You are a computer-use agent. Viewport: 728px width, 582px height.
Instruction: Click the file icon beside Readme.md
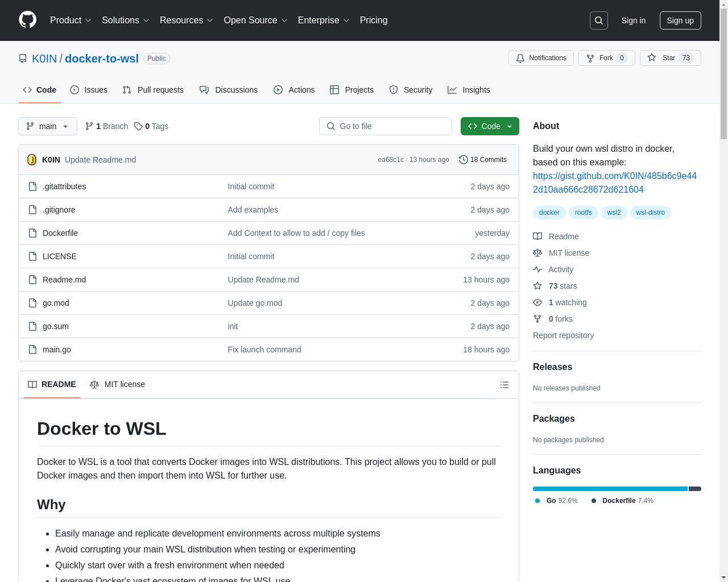(x=32, y=280)
